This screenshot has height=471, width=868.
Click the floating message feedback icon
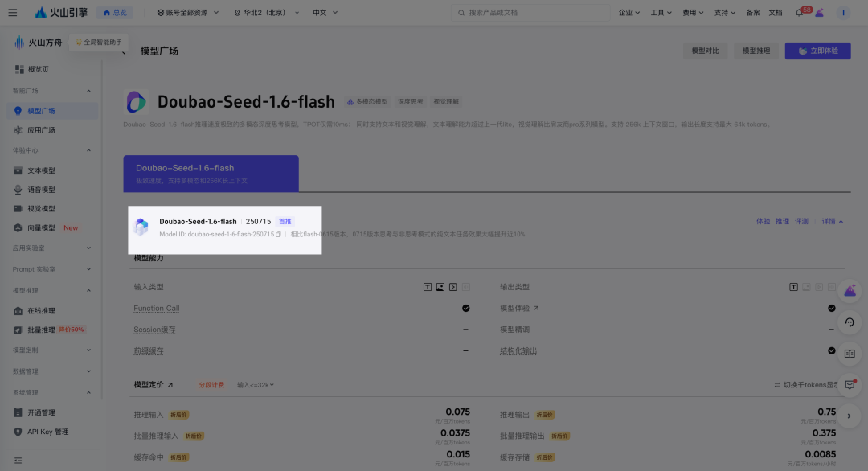coord(850,385)
